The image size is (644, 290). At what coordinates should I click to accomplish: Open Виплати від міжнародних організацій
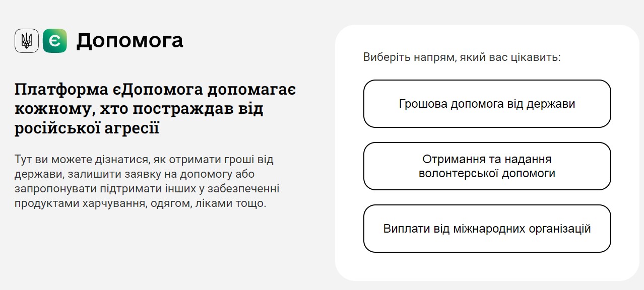(x=487, y=229)
